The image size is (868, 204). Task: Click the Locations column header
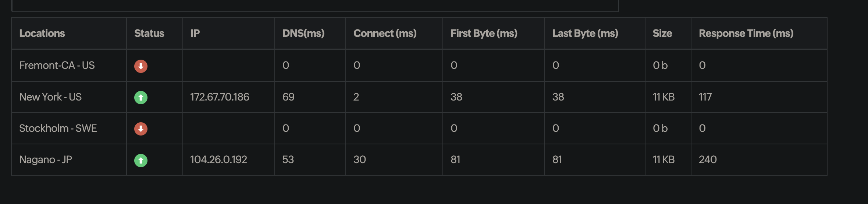(x=42, y=34)
